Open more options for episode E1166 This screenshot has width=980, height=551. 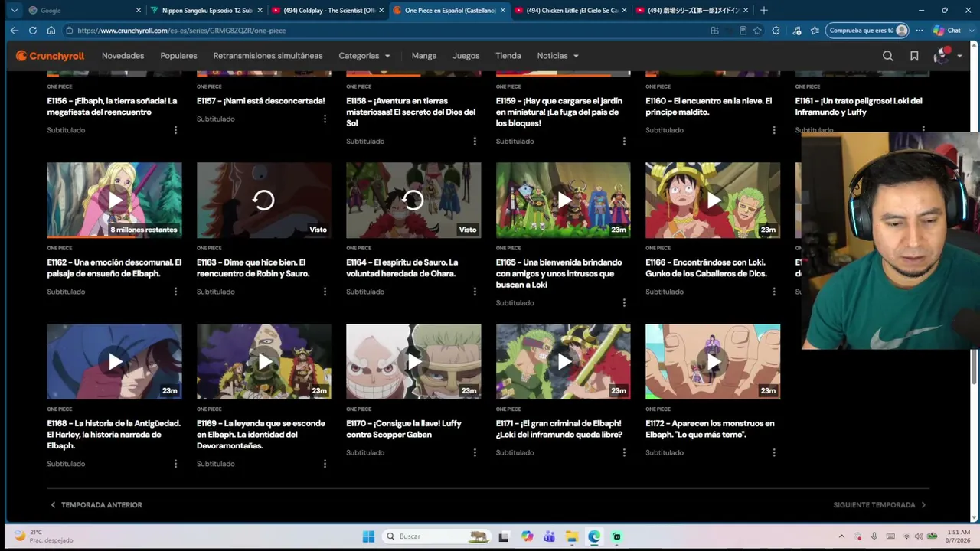774,292
